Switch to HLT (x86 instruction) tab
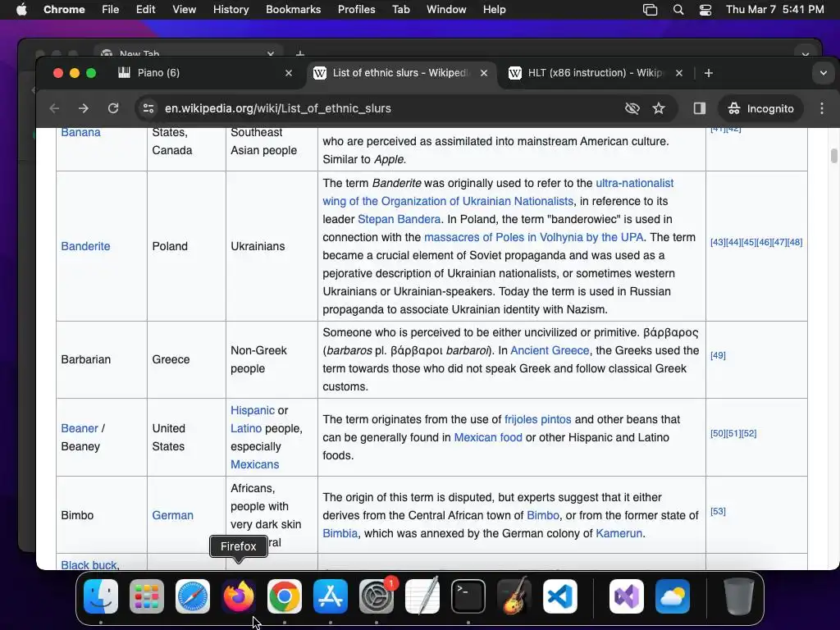 [596, 73]
